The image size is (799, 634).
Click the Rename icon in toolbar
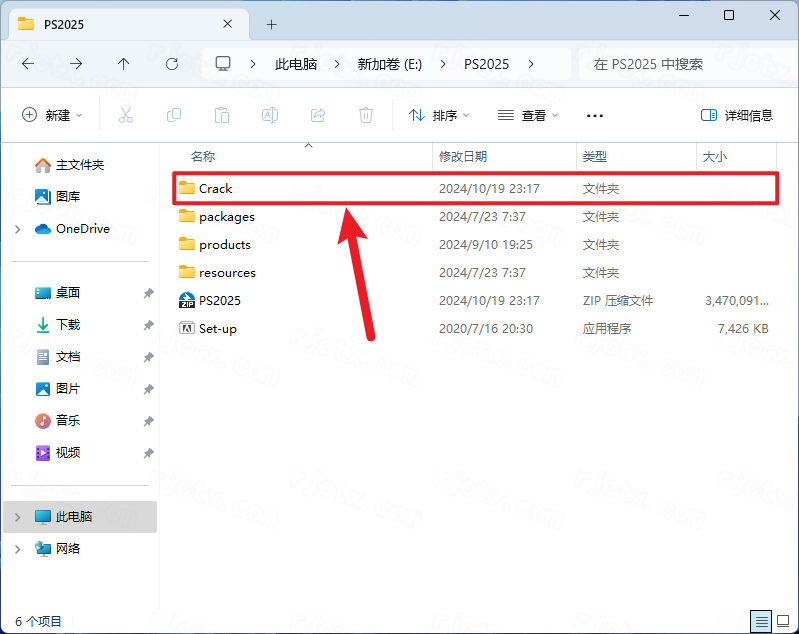point(270,115)
